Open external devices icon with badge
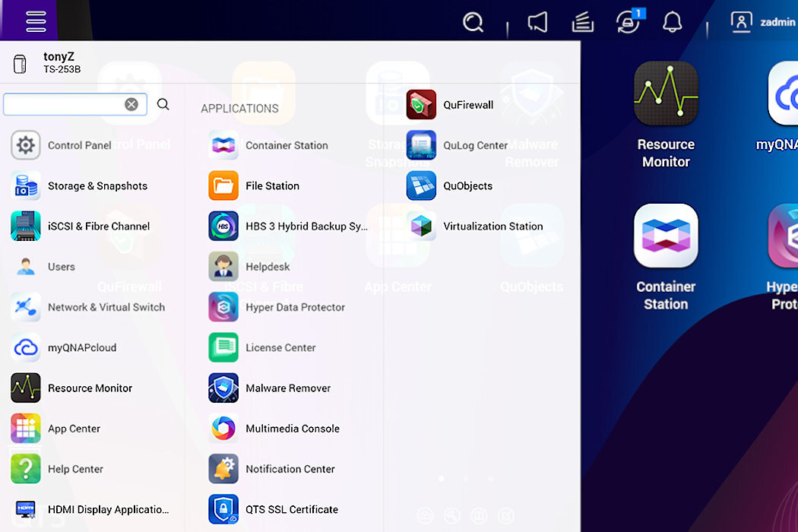Screen dimensions: 798x532 click(629, 22)
